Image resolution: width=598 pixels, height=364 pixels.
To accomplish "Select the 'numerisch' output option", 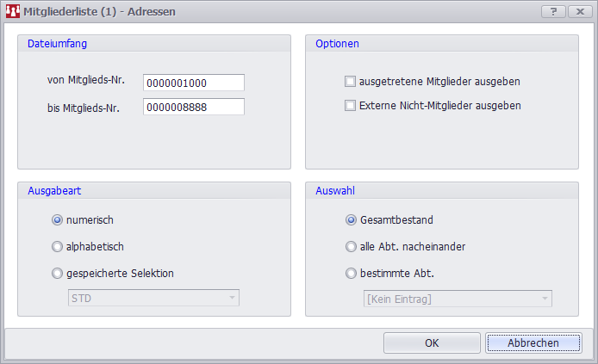I will click(58, 219).
